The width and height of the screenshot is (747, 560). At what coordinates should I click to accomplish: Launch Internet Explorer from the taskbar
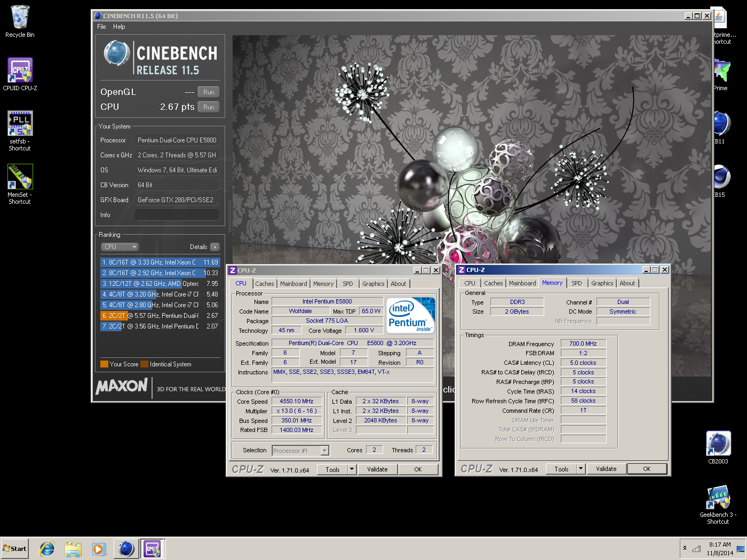pyautogui.click(x=47, y=549)
